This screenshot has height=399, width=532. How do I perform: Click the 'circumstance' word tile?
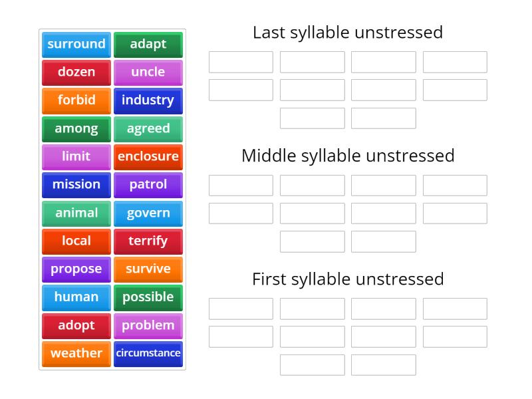click(148, 354)
